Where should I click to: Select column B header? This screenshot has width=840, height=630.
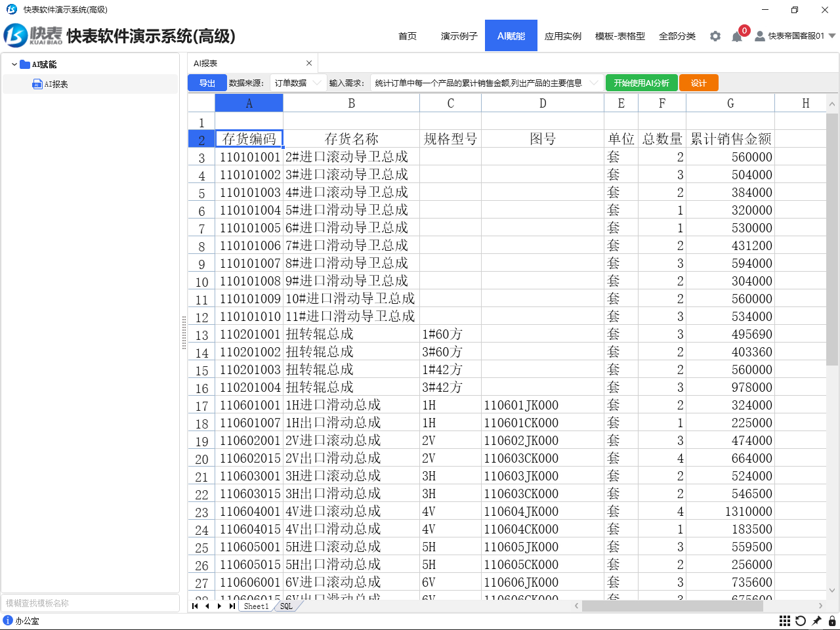[x=351, y=103]
